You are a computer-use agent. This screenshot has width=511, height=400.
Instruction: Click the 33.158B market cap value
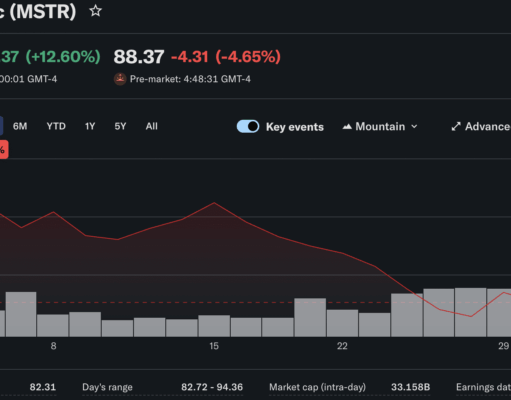click(x=410, y=387)
